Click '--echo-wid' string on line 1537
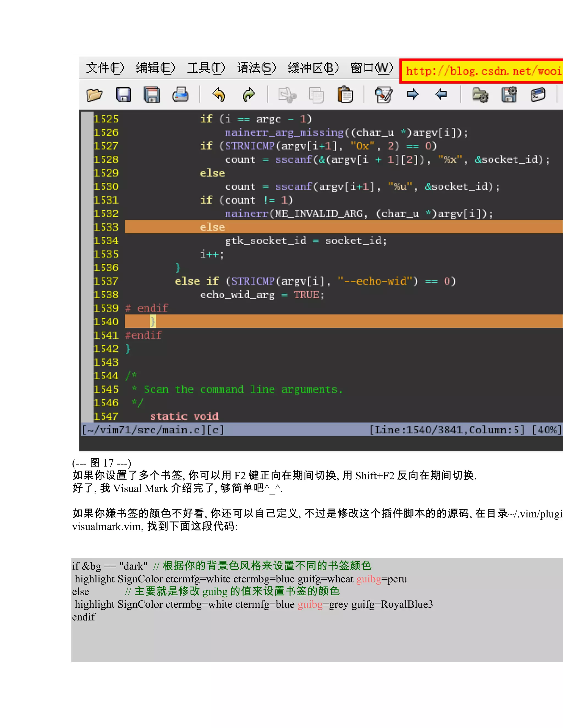This screenshot has height=728, width=563. pyautogui.click(x=375, y=281)
